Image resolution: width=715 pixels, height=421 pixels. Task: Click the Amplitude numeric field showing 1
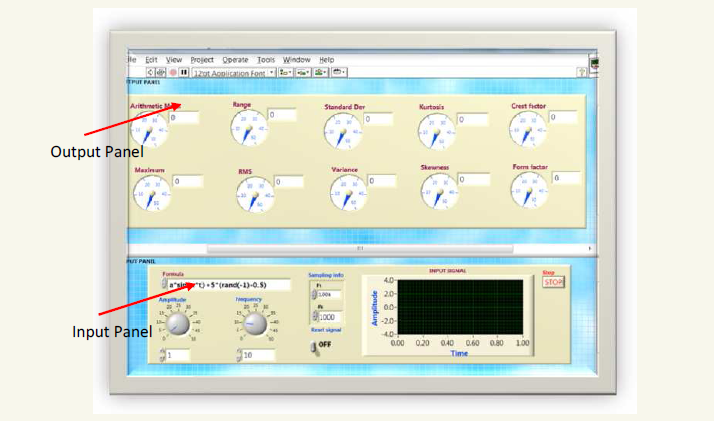pyautogui.click(x=178, y=355)
